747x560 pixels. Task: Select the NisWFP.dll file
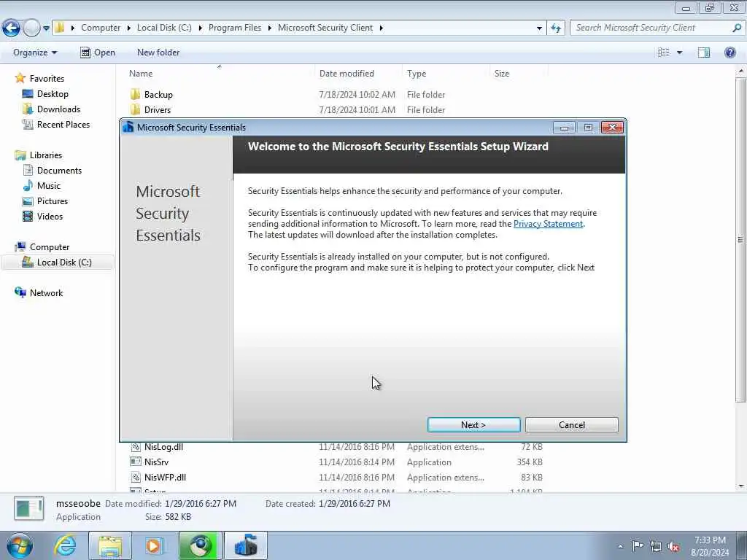click(x=165, y=477)
